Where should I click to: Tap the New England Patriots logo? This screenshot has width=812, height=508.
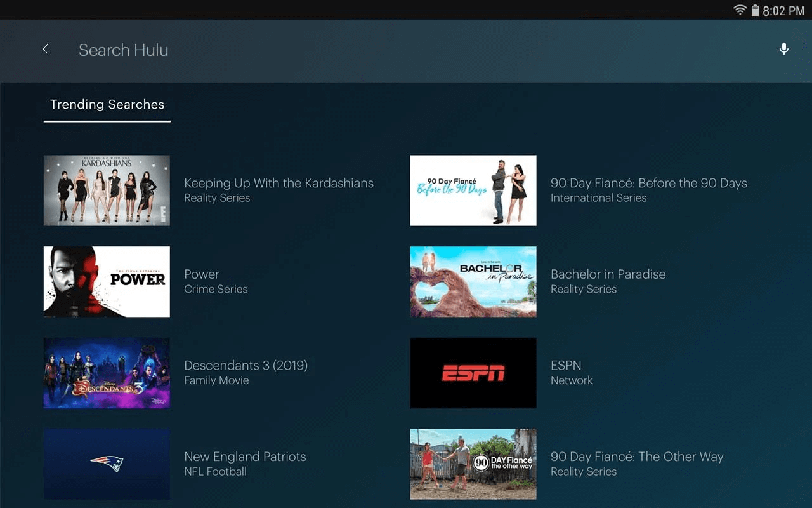point(106,464)
